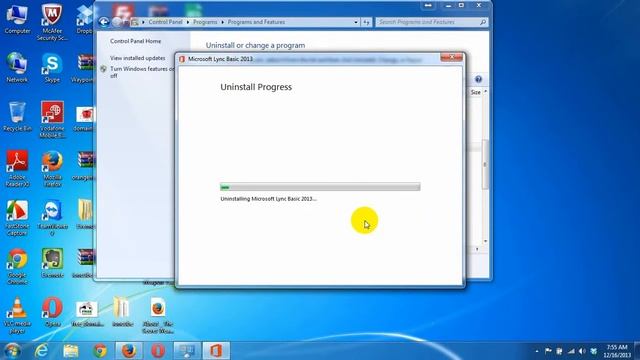
Task: Click the Office icon in Lync dialog title
Action: pyautogui.click(x=182, y=59)
